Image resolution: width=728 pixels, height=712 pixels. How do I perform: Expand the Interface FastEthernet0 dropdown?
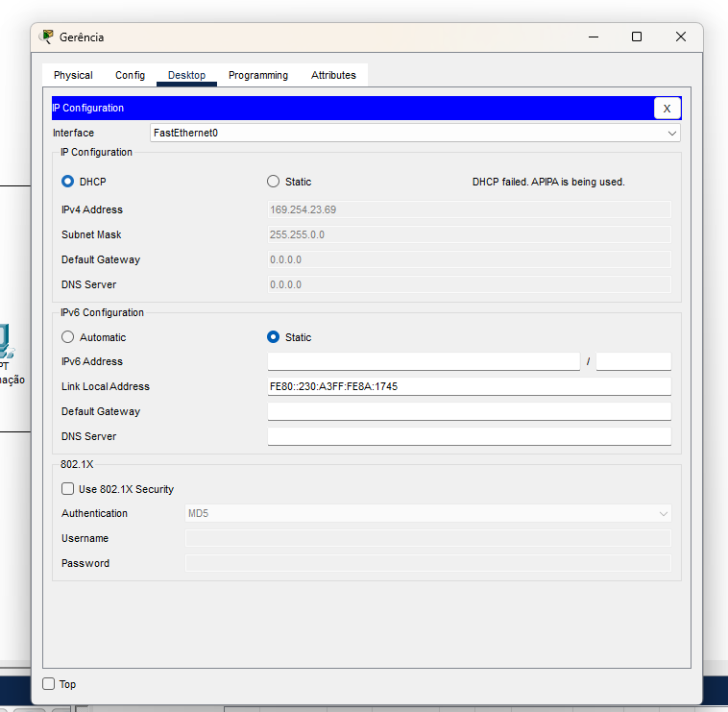(x=415, y=133)
